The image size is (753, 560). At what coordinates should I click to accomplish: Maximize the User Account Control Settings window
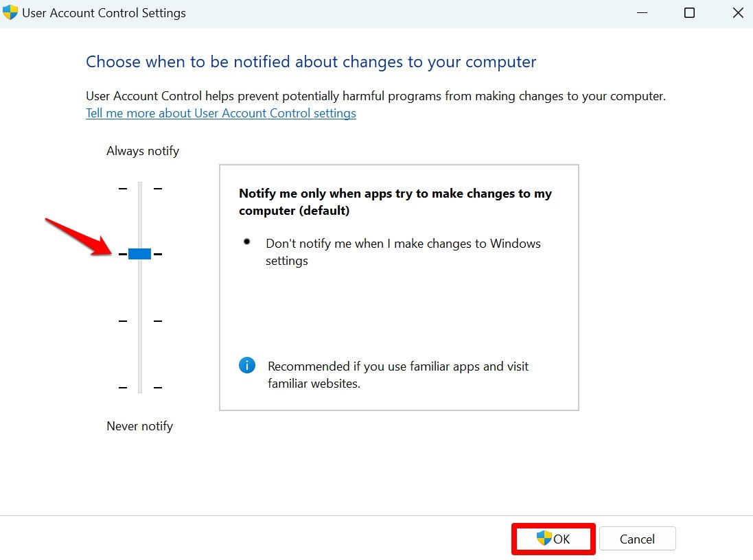pyautogui.click(x=689, y=13)
